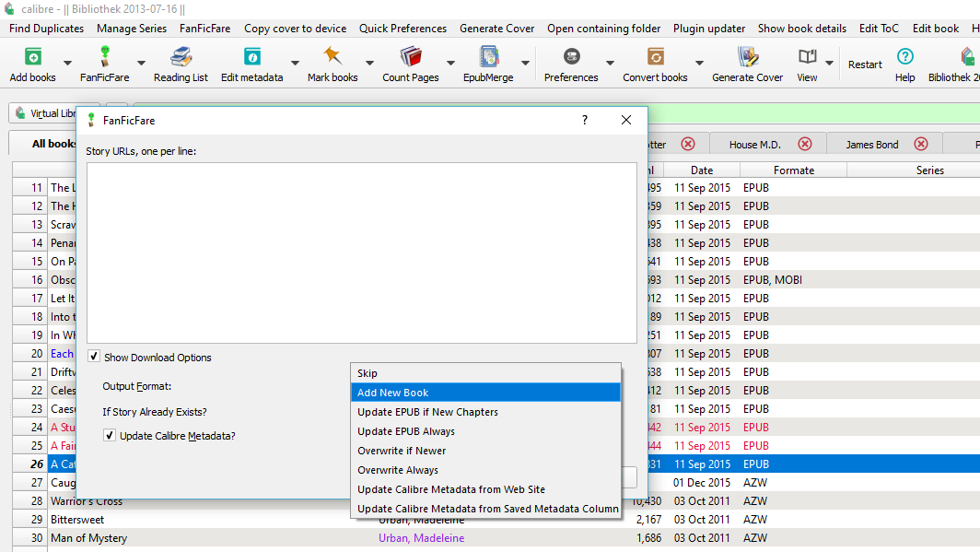Select Update Calibre Metadata from Web Site
Screen dimensions: 980x552
coord(485,489)
